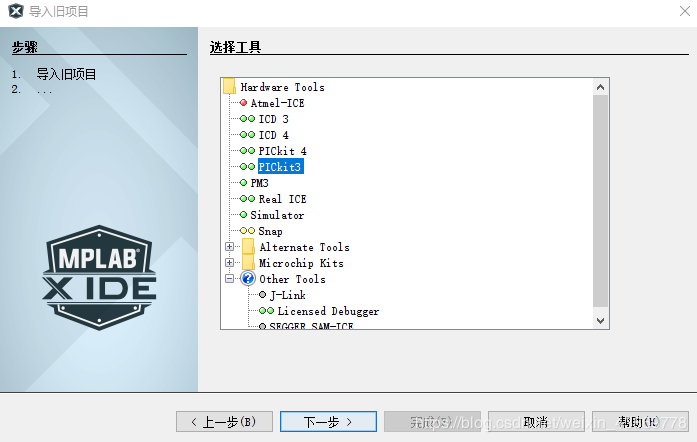Select the Alternate Tools label
697x442 pixels.
pos(304,247)
